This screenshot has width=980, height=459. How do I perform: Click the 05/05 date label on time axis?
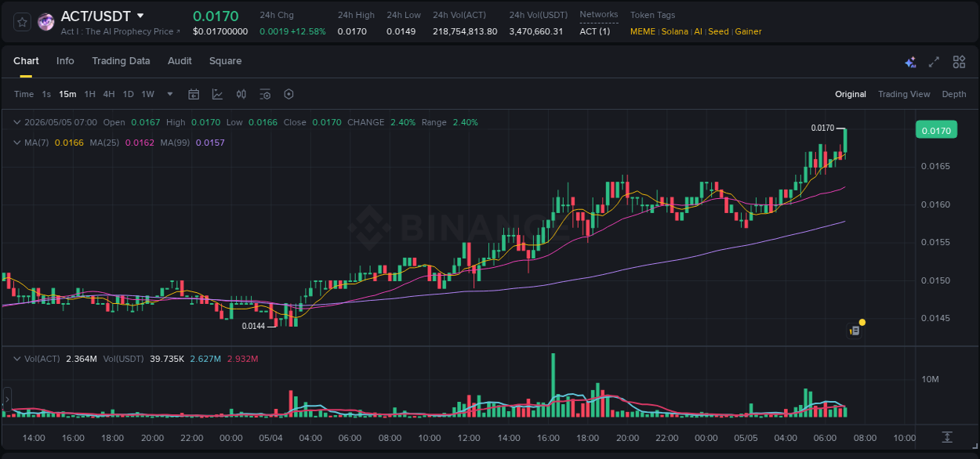pyautogui.click(x=746, y=438)
